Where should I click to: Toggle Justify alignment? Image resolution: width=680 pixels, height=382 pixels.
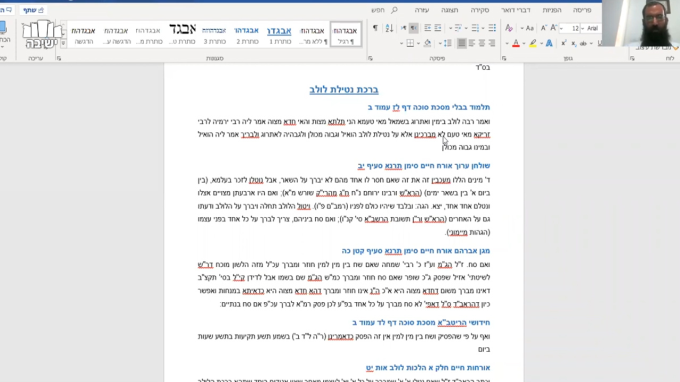[461, 43]
